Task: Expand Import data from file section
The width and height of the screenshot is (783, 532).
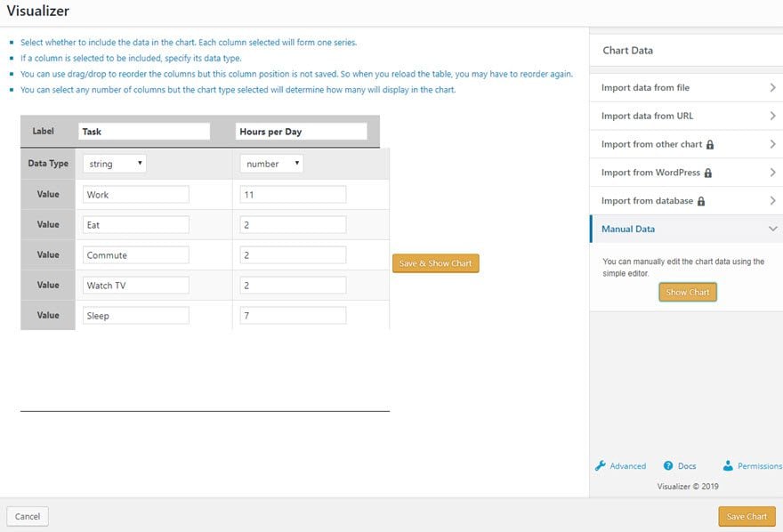Action: coord(685,88)
